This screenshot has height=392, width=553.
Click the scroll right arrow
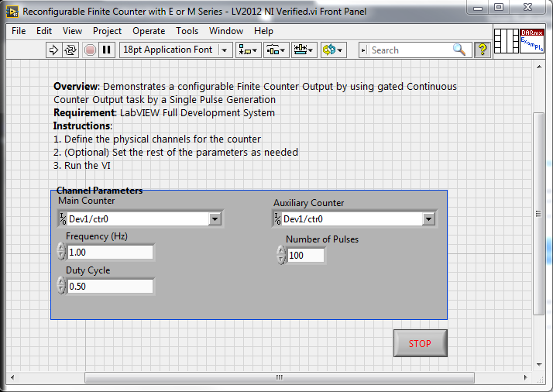tap(525, 377)
